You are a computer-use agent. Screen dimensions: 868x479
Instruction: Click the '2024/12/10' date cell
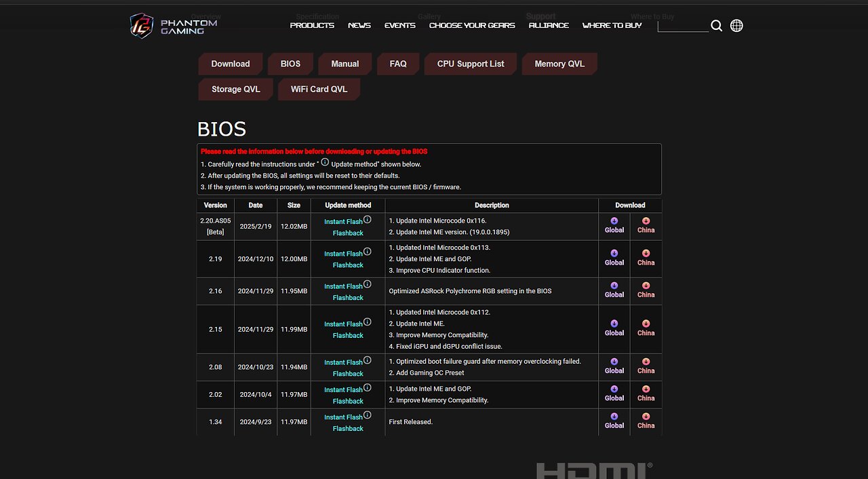pos(256,259)
